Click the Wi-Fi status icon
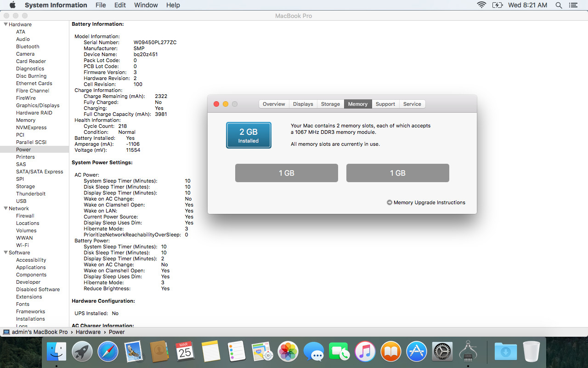The image size is (588, 368). [481, 5]
